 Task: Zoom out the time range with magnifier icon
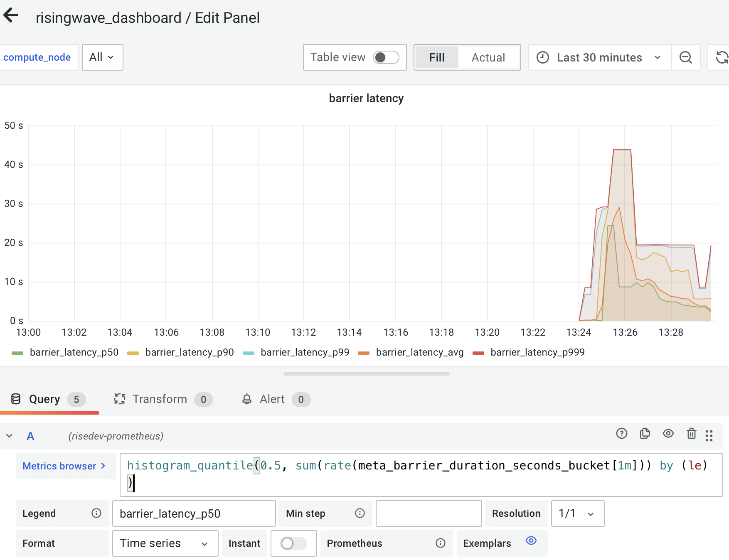click(x=686, y=57)
